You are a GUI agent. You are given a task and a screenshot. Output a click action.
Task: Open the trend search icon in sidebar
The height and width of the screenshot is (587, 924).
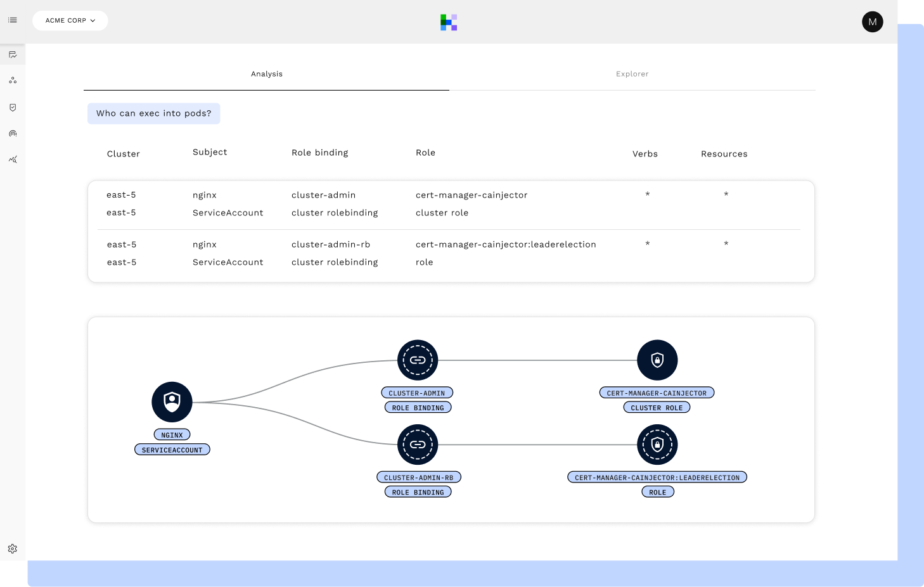(x=13, y=160)
